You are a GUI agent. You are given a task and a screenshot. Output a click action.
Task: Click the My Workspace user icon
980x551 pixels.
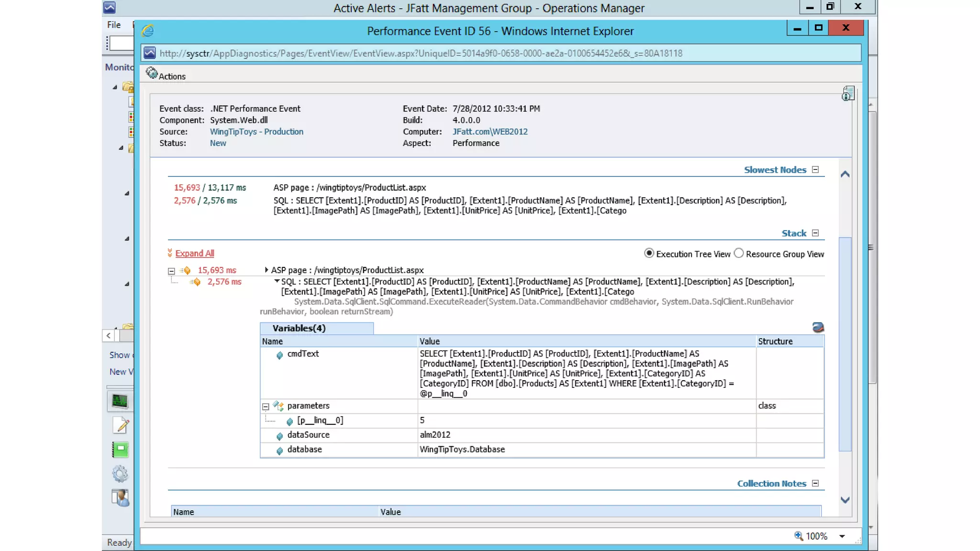click(121, 497)
